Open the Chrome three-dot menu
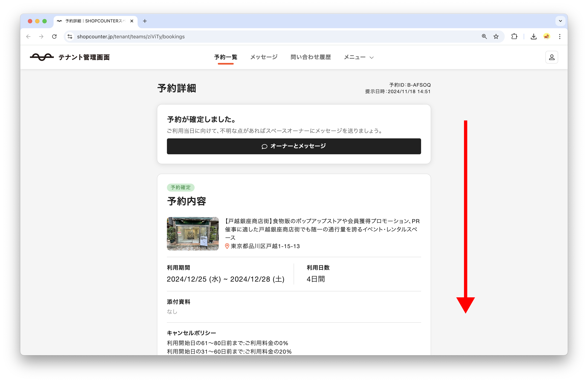This screenshot has width=588, height=382. point(560,37)
